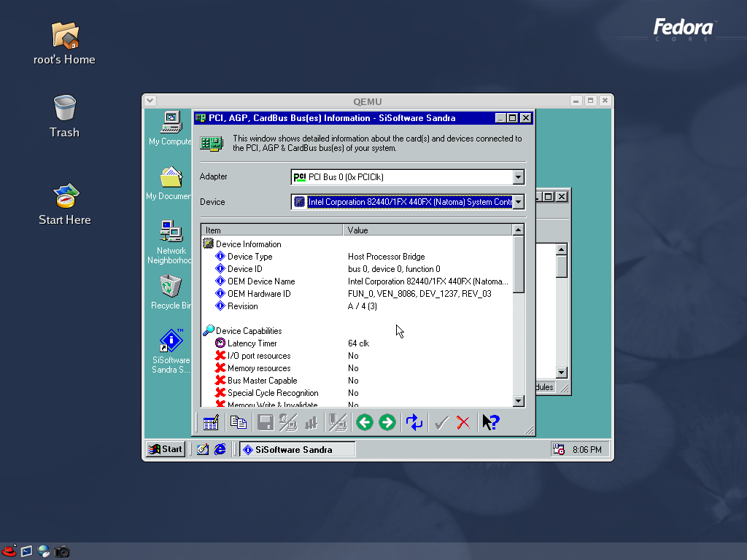This screenshot has width=747, height=560.
Task: Click the Host Processor Bridge value
Action: click(x=387, y=256)
